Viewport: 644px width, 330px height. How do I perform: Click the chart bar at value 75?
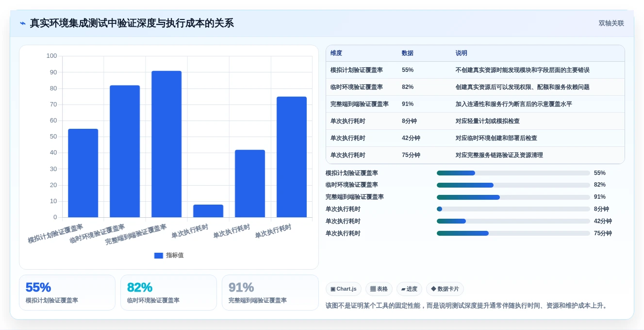[292, 157]
